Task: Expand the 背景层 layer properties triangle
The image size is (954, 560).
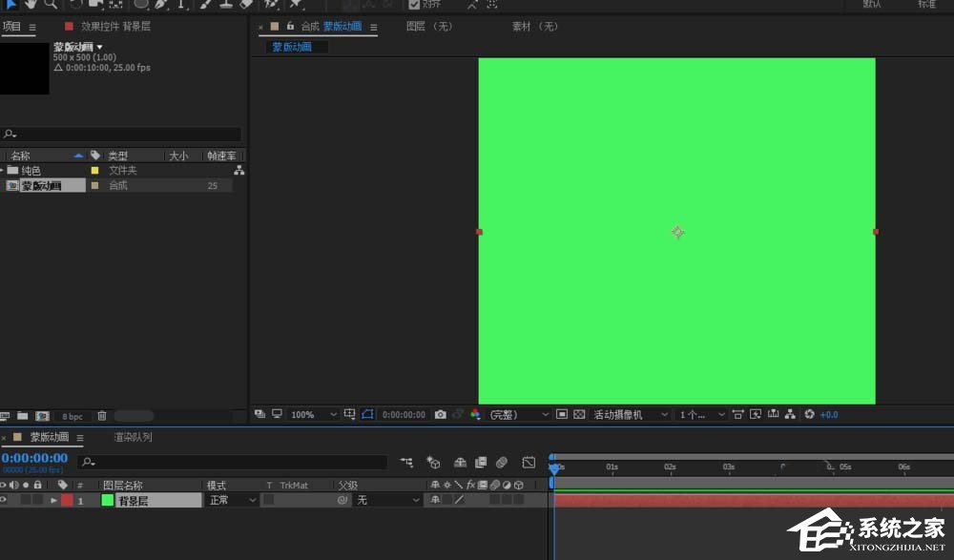Action: pos(53,500)
